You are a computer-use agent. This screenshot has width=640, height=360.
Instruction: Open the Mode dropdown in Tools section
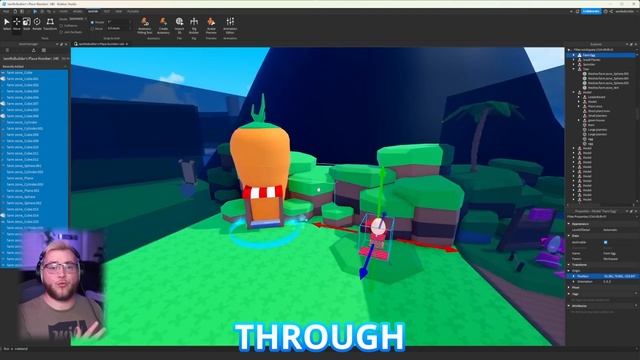click(x=78, y=19)
